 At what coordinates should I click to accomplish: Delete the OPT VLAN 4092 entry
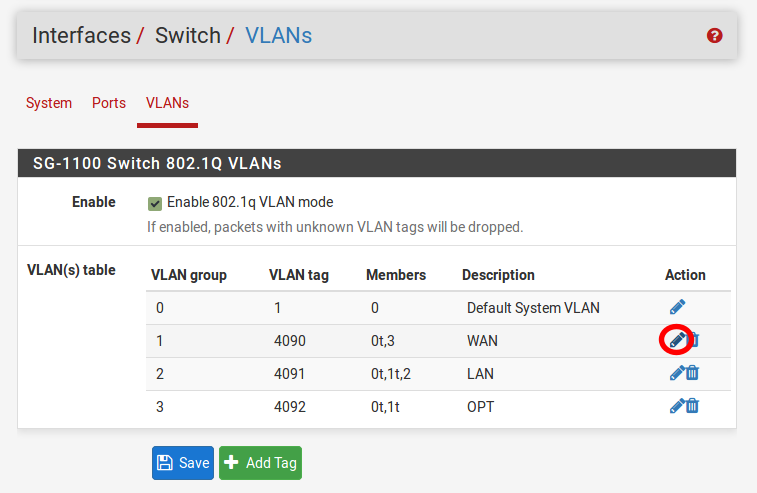pos(693,406)
